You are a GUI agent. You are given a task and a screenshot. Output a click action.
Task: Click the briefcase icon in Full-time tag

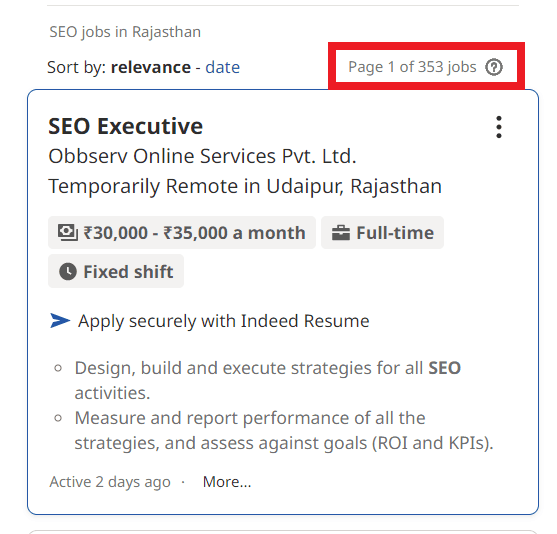click(x=341, y=233)
